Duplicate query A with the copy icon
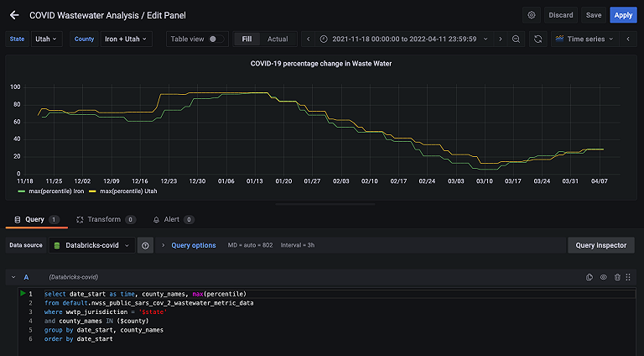Viewport: 644px width, 356px height. pyautogui.click(x=589, y=277)
